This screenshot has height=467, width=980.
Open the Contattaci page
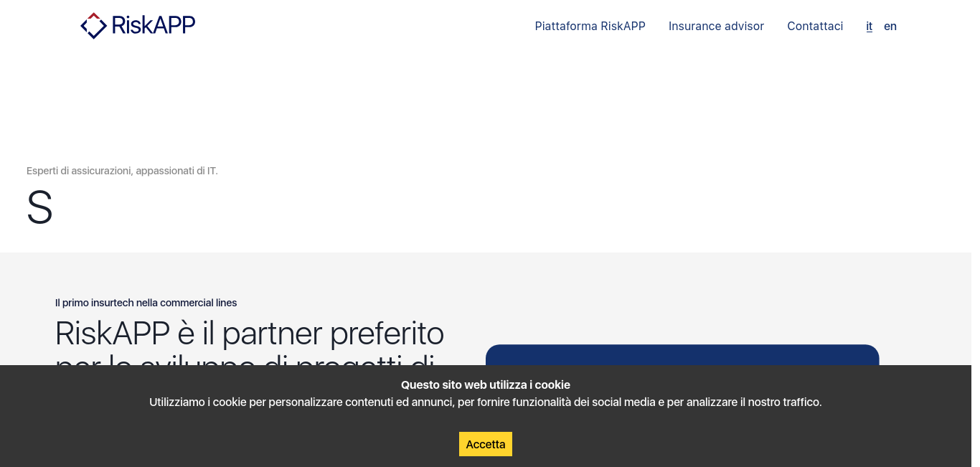(815, 27)
